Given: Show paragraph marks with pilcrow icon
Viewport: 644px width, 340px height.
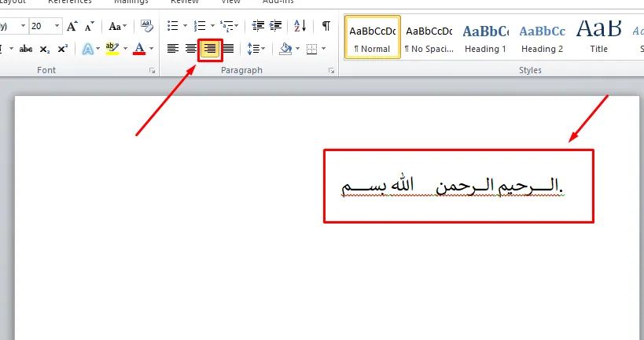Looking at the screenshot, I should (x=326, y=26).
